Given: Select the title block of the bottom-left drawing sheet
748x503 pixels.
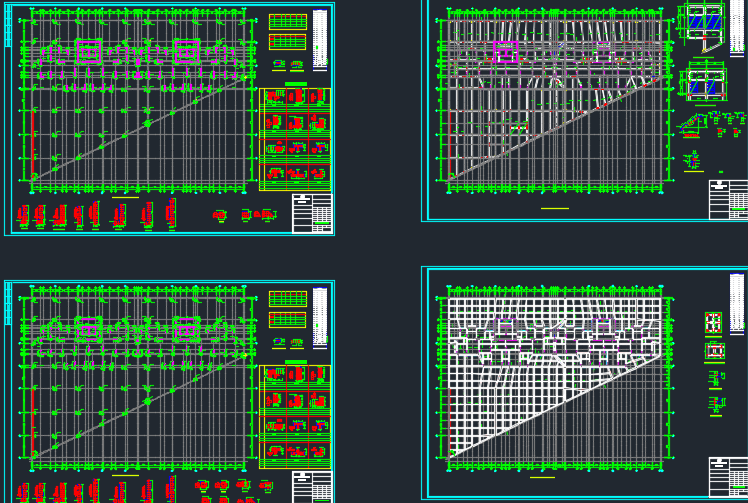Looking at the screenshot, I should [x=312, y=487].
